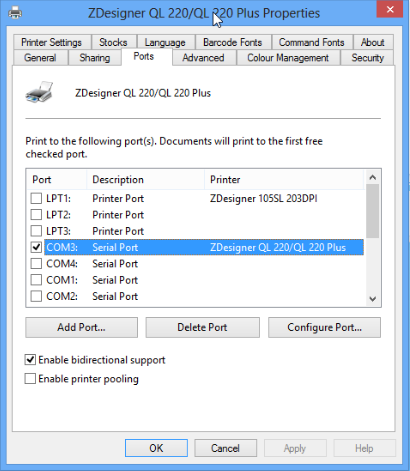The height and width of the screenshot is (471, 410).
Task: Click the ZDesigner printer image icon
Action: pos(39,92)
